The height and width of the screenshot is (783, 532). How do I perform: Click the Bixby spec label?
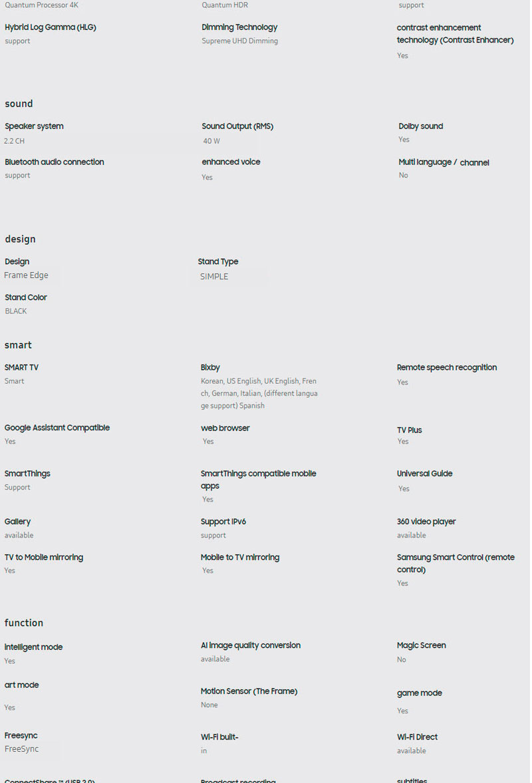tap(210, 368)
